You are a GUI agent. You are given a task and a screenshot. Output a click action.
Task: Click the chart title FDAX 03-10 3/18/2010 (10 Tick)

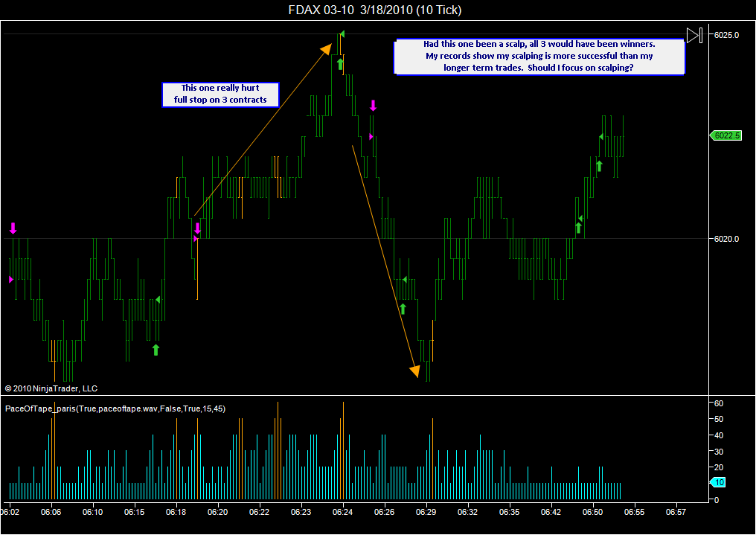[x=374, y=10]
